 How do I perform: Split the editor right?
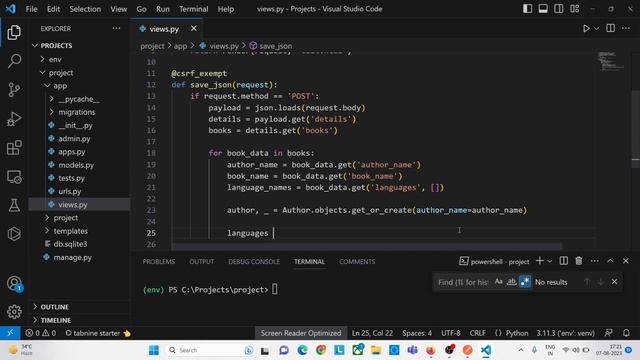click(610, 28)
